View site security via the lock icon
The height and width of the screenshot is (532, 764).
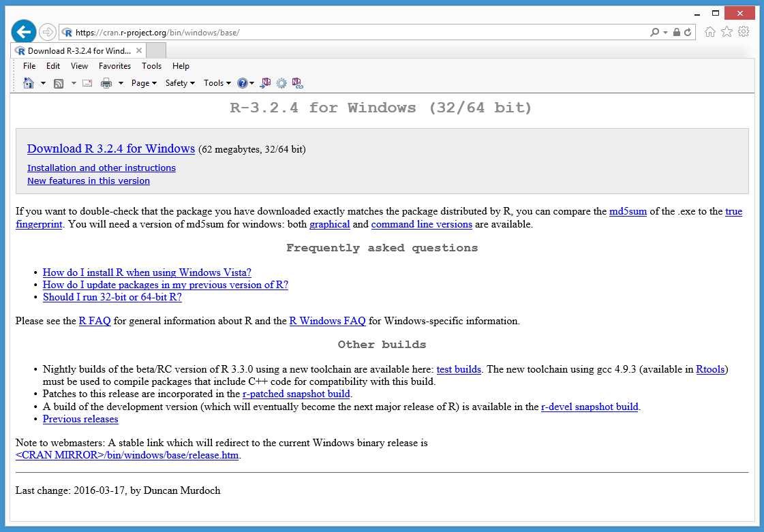pyautogui.click(x=677, y=32)
